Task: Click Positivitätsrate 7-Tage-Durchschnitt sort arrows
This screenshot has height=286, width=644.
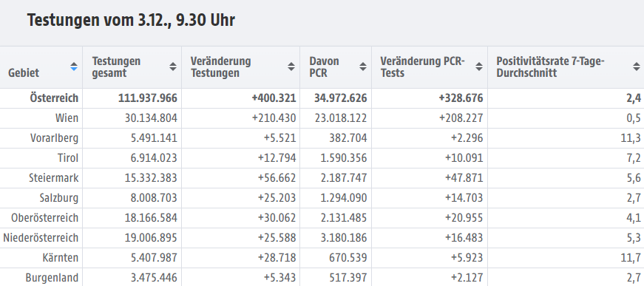Action: [x=636, y=67]
